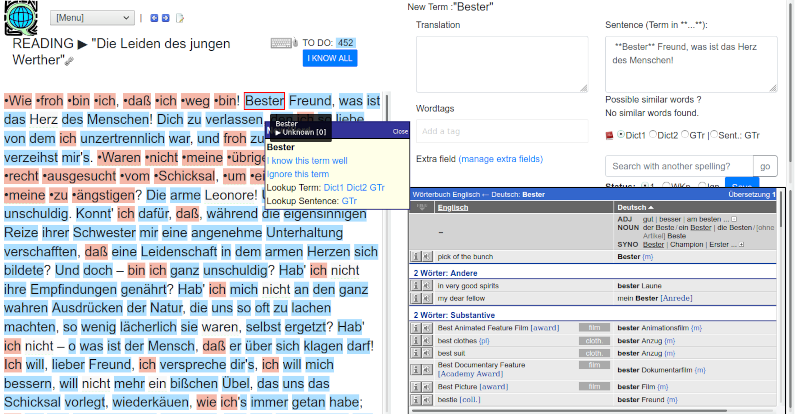
Task: Play audio for my dear fellow
Action: [427, 298]
